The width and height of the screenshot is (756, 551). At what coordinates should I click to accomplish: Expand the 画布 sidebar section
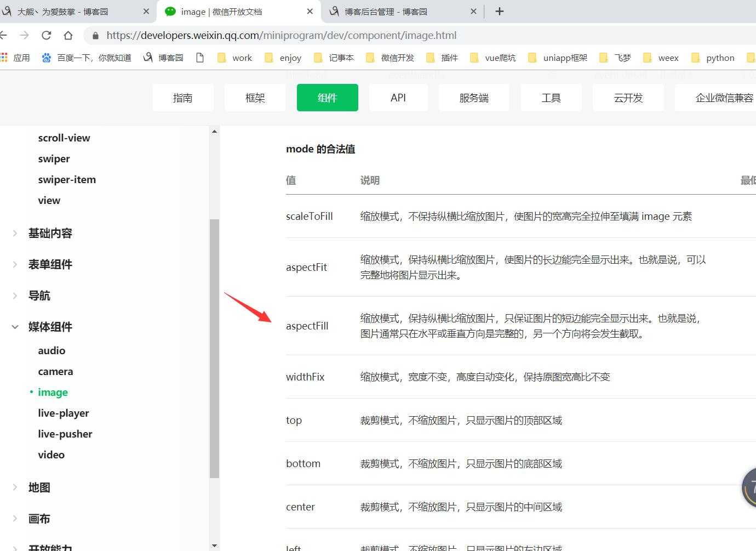[x=39, y=519]
